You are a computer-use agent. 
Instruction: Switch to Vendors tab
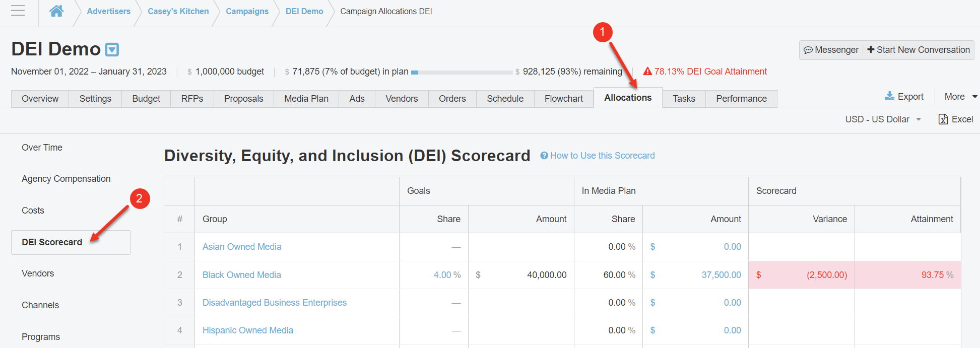click(x=402, y=99)
